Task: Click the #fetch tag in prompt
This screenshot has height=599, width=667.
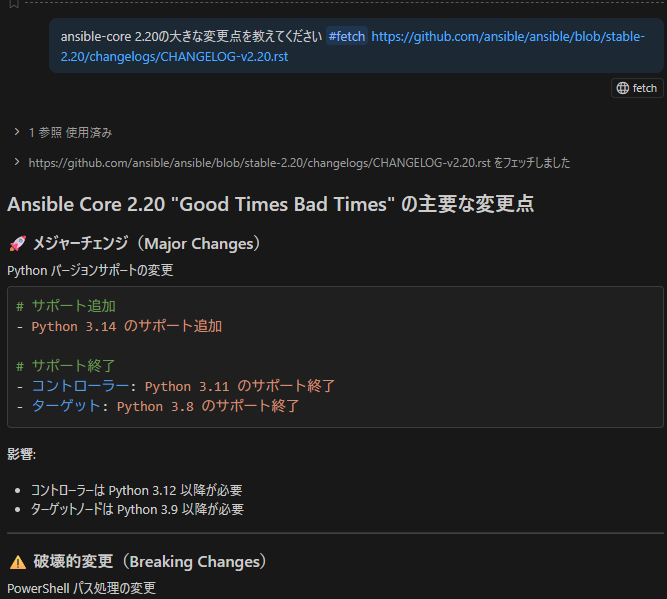Action: [347, 37]
